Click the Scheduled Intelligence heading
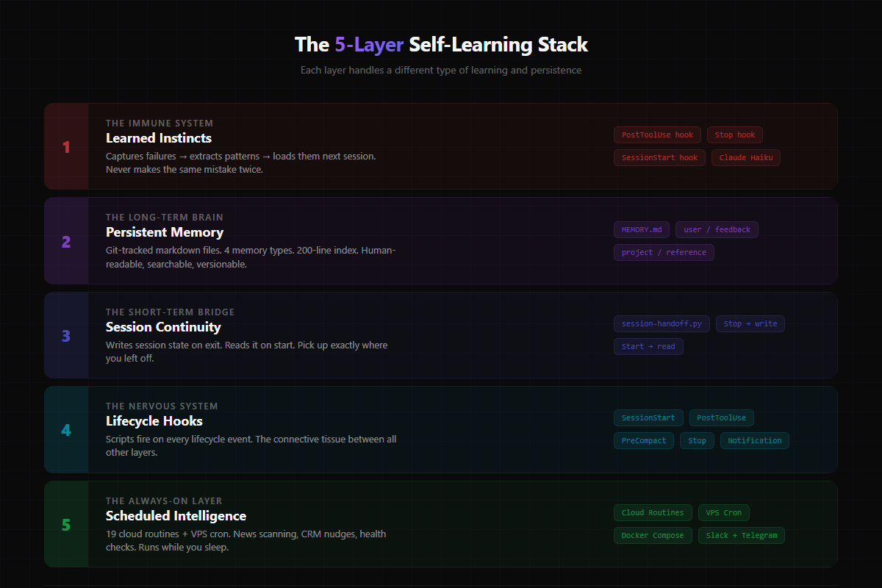The image size is (882, 588). [176, 516]
